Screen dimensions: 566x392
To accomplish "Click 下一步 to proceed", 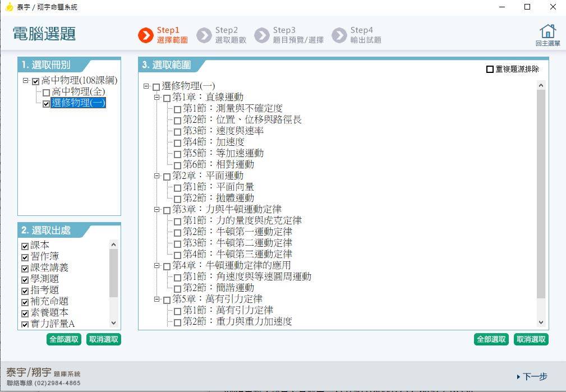I will [x=532, y=377].
